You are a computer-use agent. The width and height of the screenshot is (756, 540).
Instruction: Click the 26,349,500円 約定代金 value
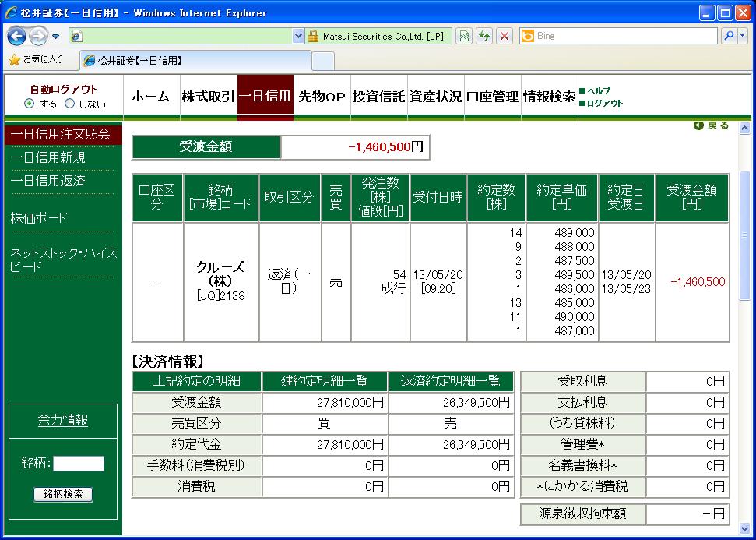(476, 444)
